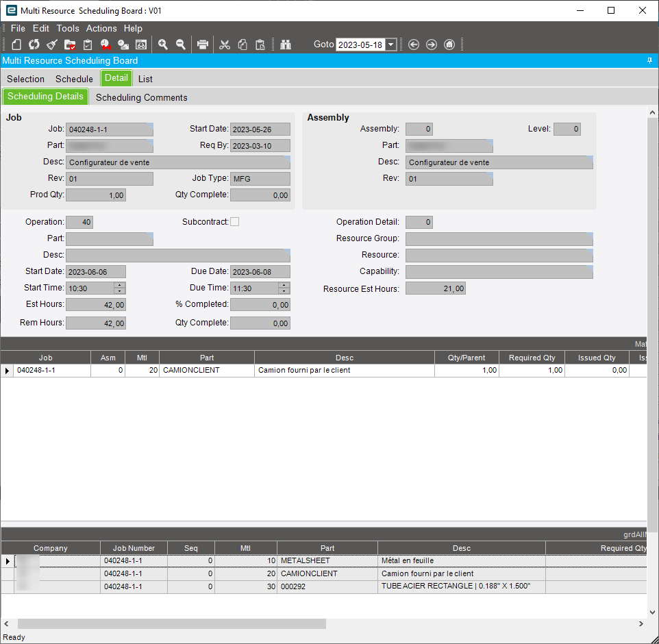Click the Operation number field
The image size is (659, 644).
pyautogui.click(x=79, y=222)
